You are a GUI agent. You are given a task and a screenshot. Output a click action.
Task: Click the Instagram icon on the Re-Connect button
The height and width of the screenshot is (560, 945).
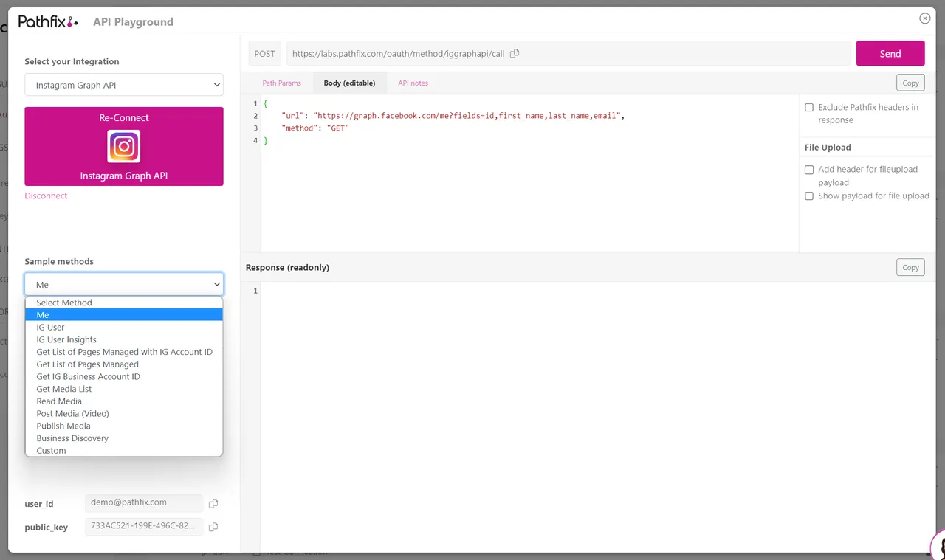123,146
